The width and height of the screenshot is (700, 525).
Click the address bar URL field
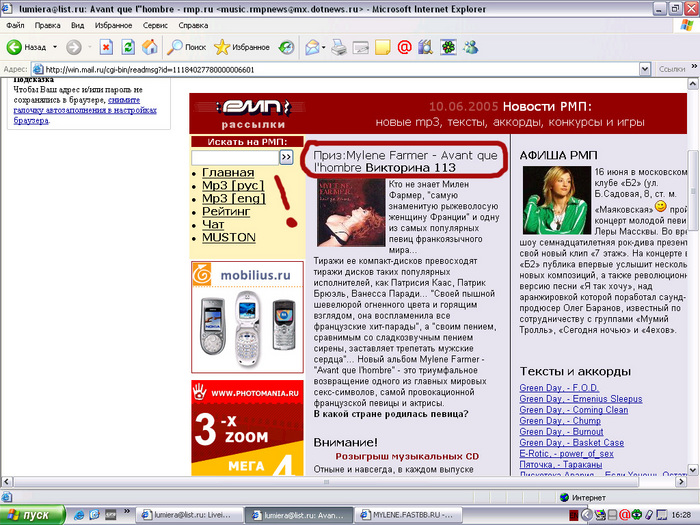coord(335,69)
